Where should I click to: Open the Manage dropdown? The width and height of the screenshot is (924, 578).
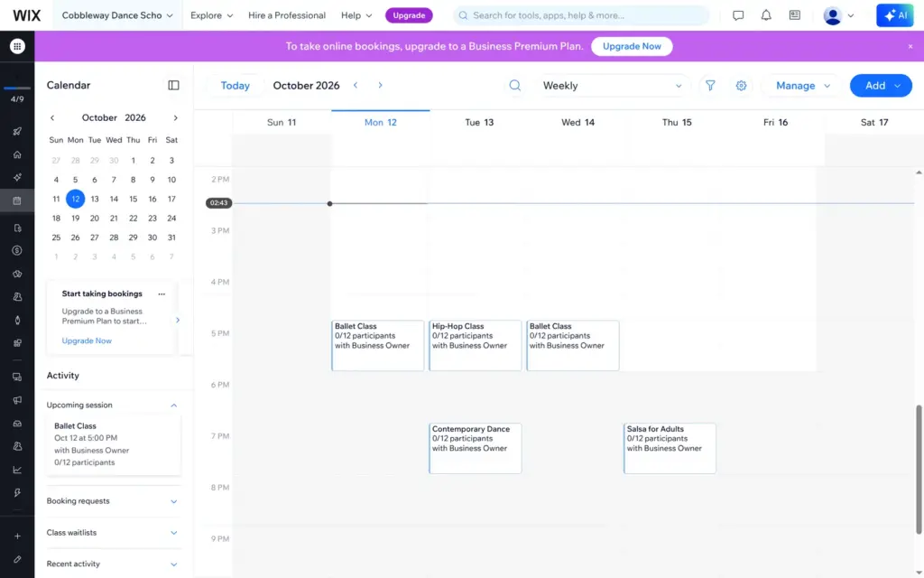[x=802, y=86]
